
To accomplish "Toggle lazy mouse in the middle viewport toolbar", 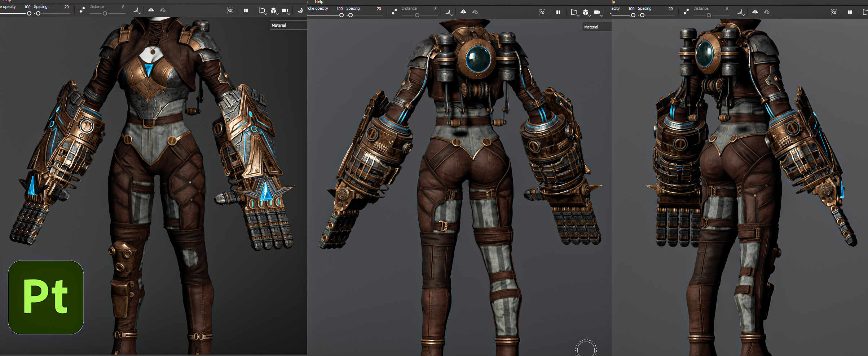I will click(395, 12).
